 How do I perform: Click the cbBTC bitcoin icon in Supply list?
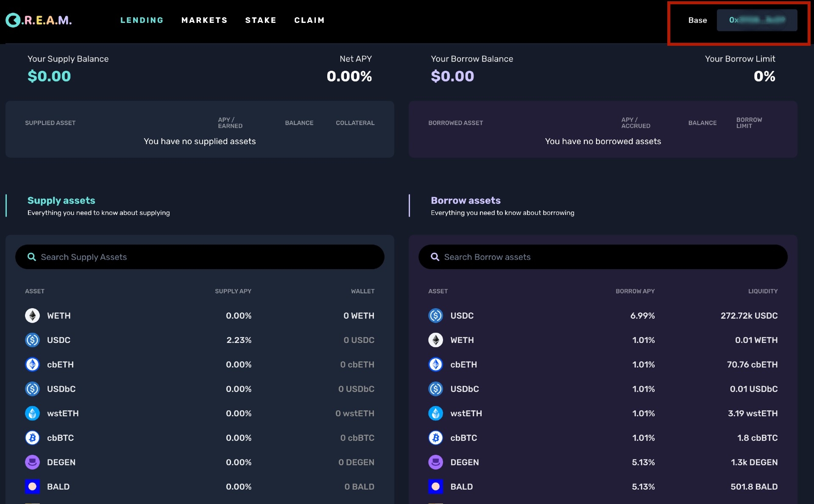[x=32, y=438]
